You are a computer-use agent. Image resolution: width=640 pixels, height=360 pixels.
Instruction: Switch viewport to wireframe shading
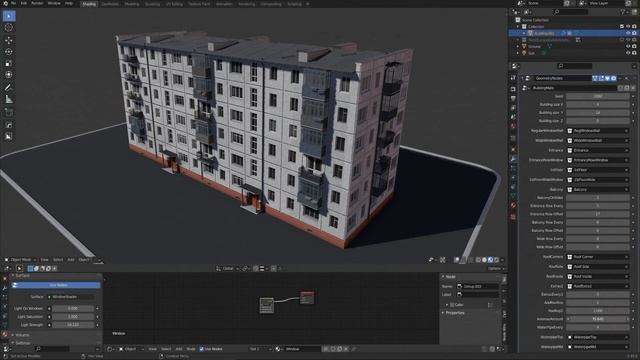tap(478, 260)
